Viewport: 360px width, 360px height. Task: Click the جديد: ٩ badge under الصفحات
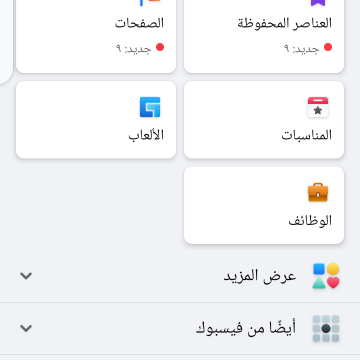pyautogui.click(x=134, y=49)
